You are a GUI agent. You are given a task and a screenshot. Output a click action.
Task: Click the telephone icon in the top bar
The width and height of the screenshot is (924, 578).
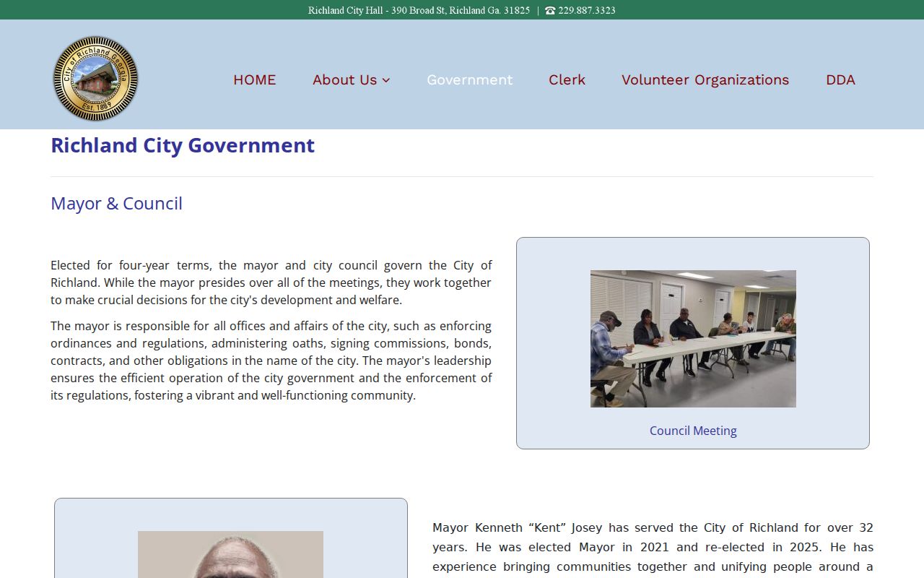tap(550, 10)
